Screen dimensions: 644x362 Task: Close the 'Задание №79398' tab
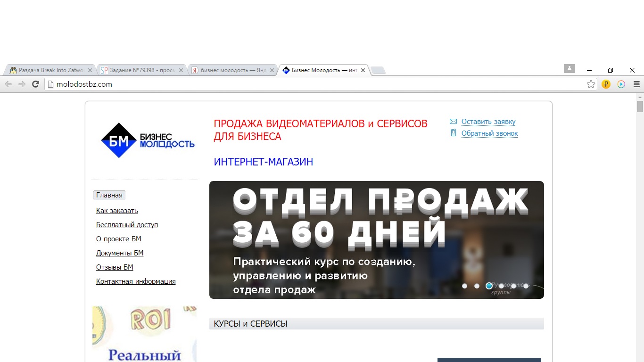click(x=181, y=70)
